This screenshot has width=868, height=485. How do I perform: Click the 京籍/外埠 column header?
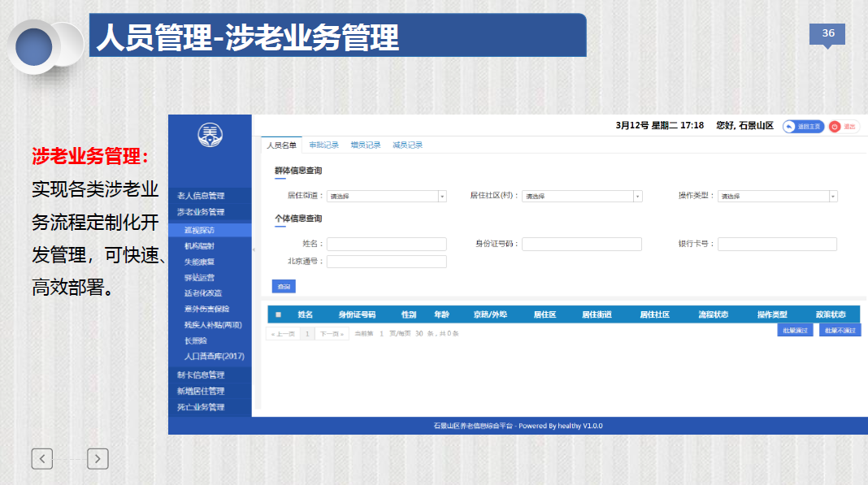click(490, 314)
